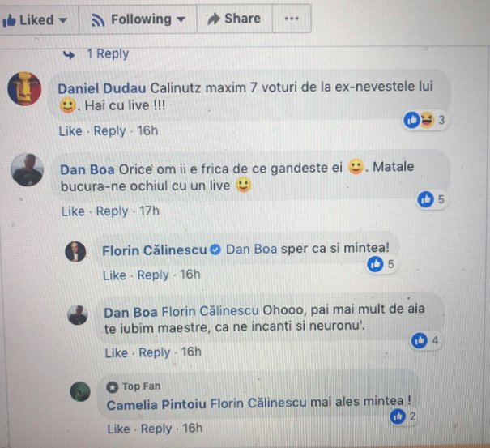Like Camelia Pintoiu's reply
Image resolution: width=490 pixels, height=448 pixels.
tap(118, 429)
